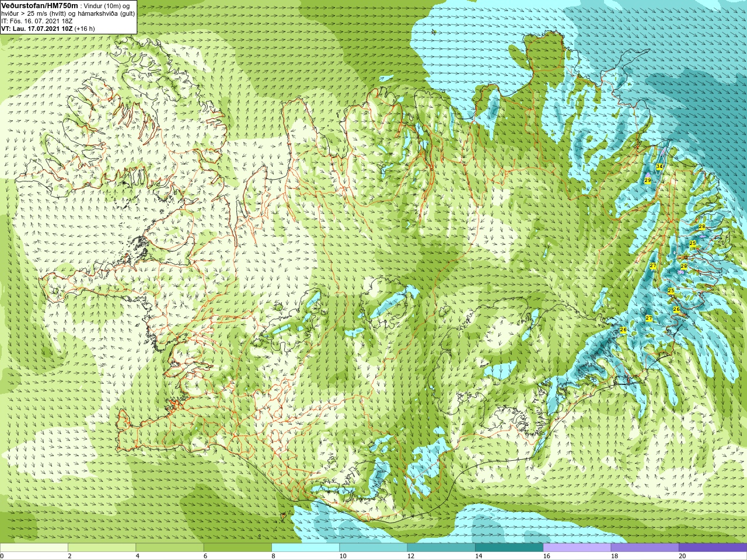Click the yellow gust label 34

[659, 167]
